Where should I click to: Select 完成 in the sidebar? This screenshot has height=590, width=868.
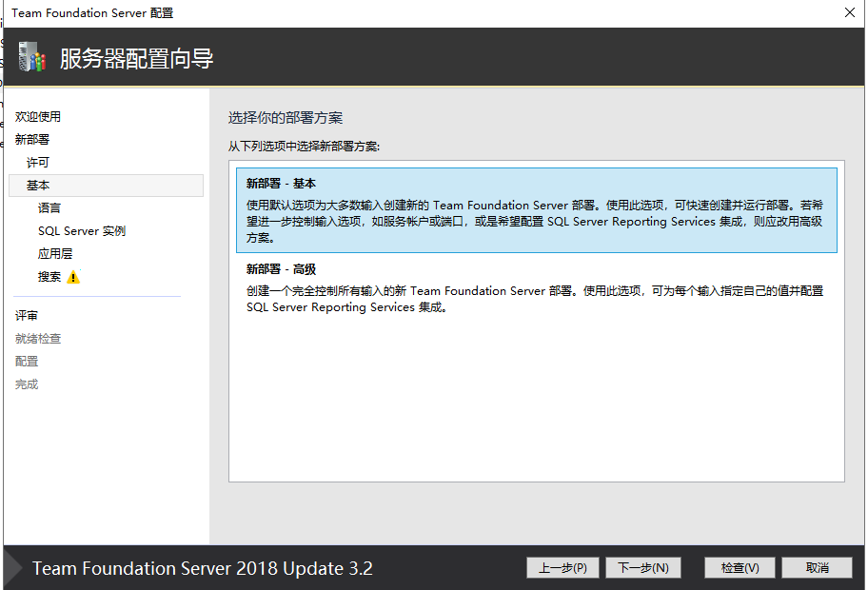(x=27, y=384)
